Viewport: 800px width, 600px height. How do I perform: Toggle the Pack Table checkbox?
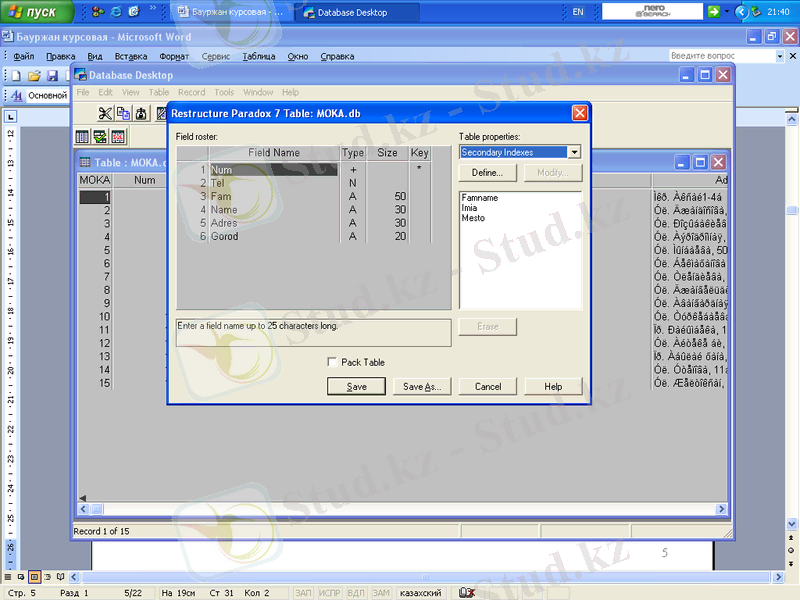coord(332,362)
